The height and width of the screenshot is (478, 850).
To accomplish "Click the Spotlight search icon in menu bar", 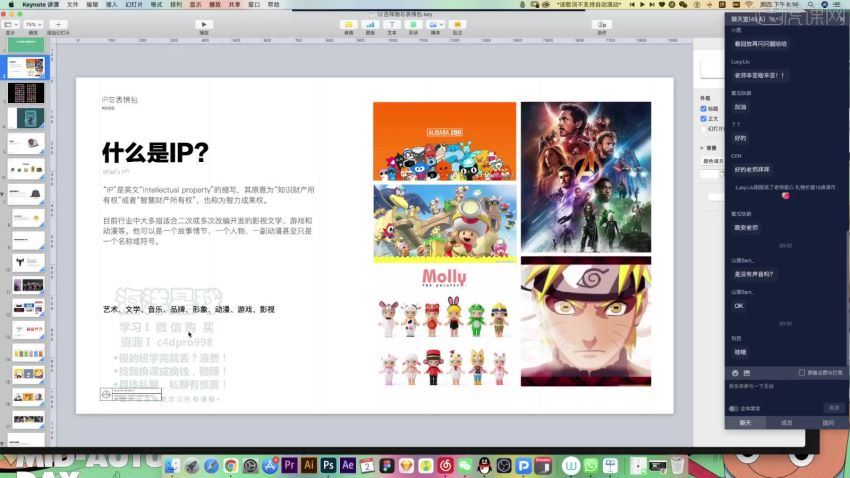I will 810,4.
